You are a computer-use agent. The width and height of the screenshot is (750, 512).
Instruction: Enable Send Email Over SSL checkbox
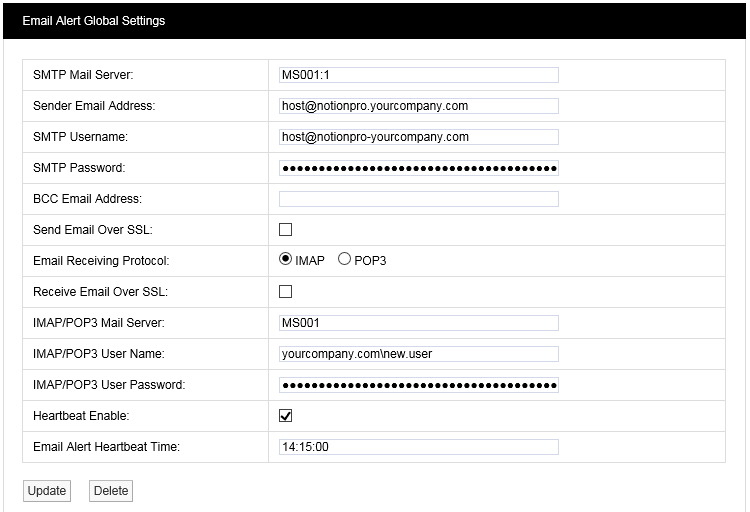(x=286, y=230)
